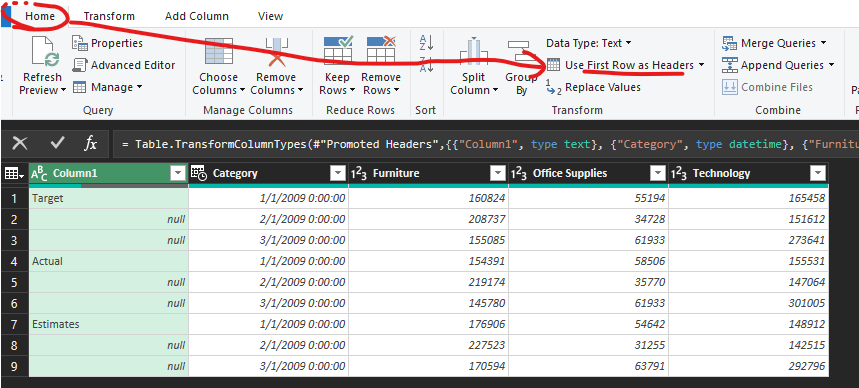Click the Keep Rows icon

[x=337, y=51]
